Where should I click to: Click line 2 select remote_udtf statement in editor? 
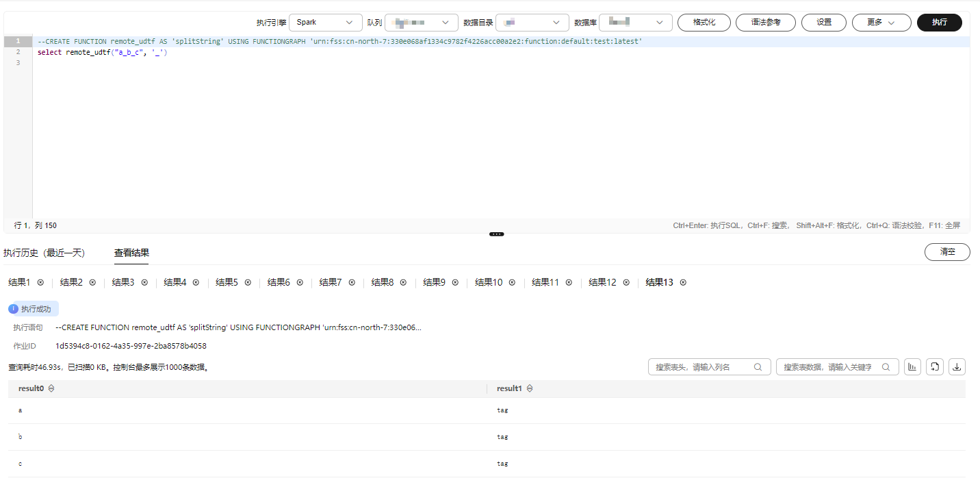click(103, 52)
